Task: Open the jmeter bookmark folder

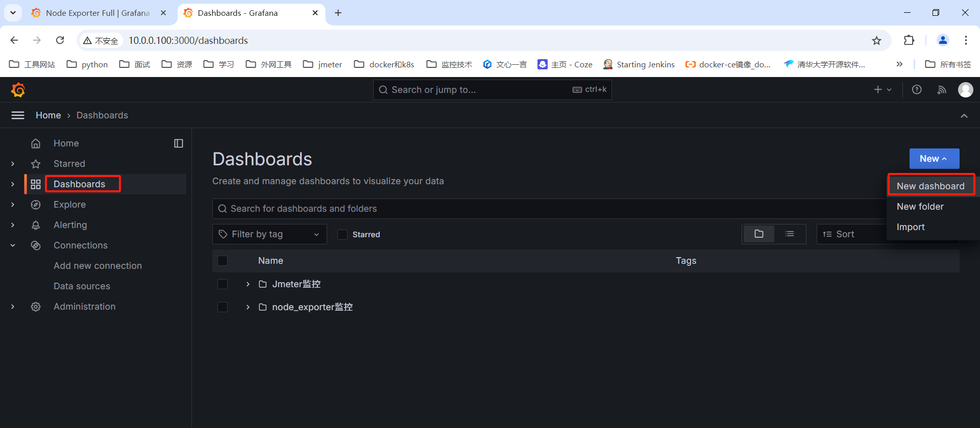Action: pos(323,64)
